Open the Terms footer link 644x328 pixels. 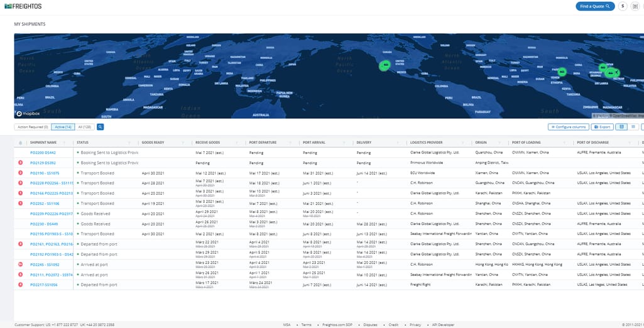pyautogui.click(x=307, y=325)
